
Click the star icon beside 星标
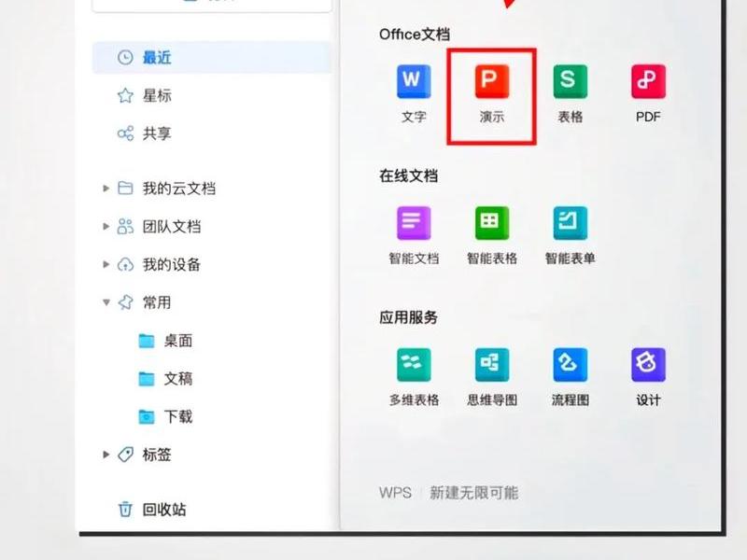(125, 96)
